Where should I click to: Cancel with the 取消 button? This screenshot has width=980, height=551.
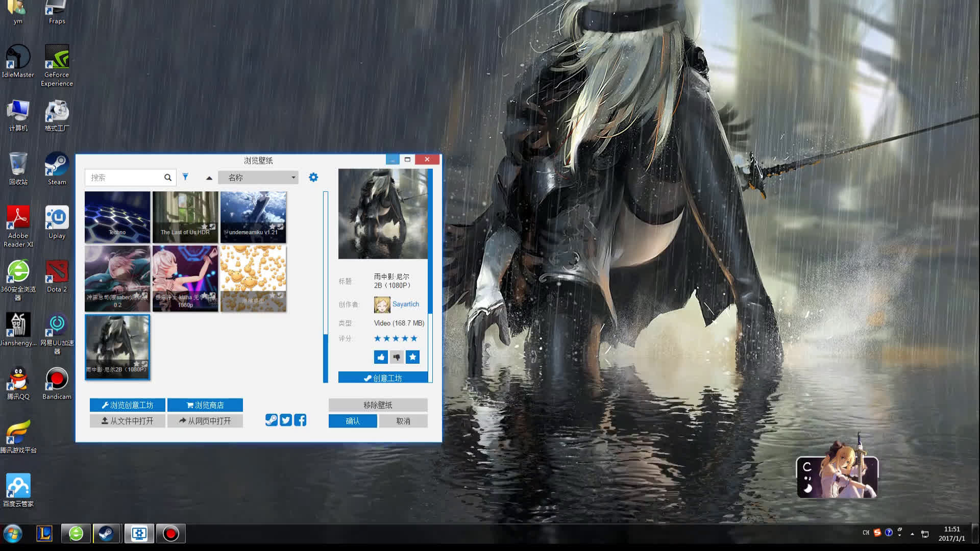pos(403,421)
